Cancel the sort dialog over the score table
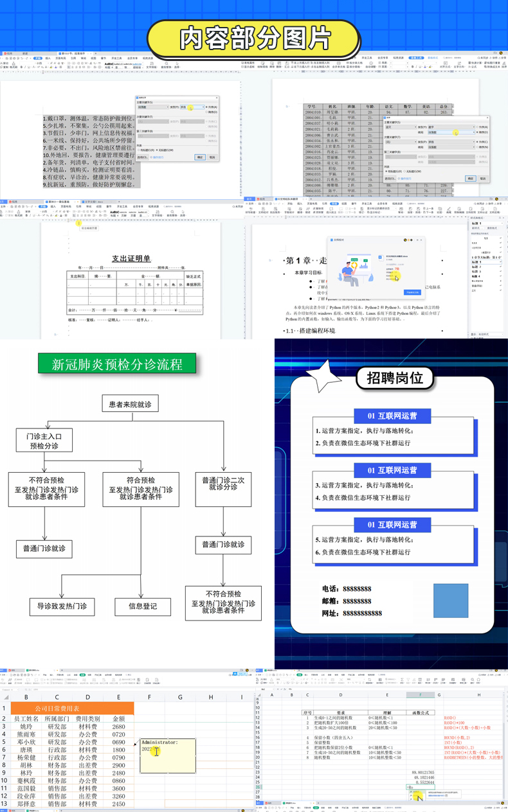Viewport: 508px width, 812px height. [x=483, y=179]
